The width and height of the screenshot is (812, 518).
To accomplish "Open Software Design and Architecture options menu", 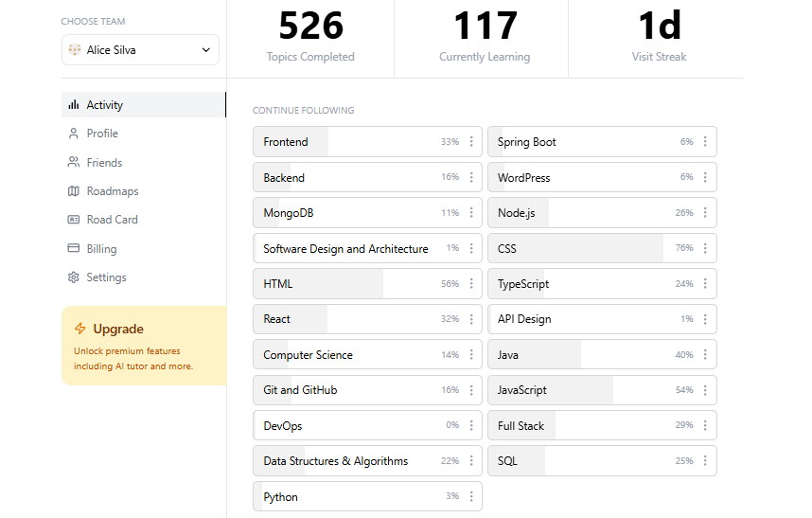I will click(471, 248).
